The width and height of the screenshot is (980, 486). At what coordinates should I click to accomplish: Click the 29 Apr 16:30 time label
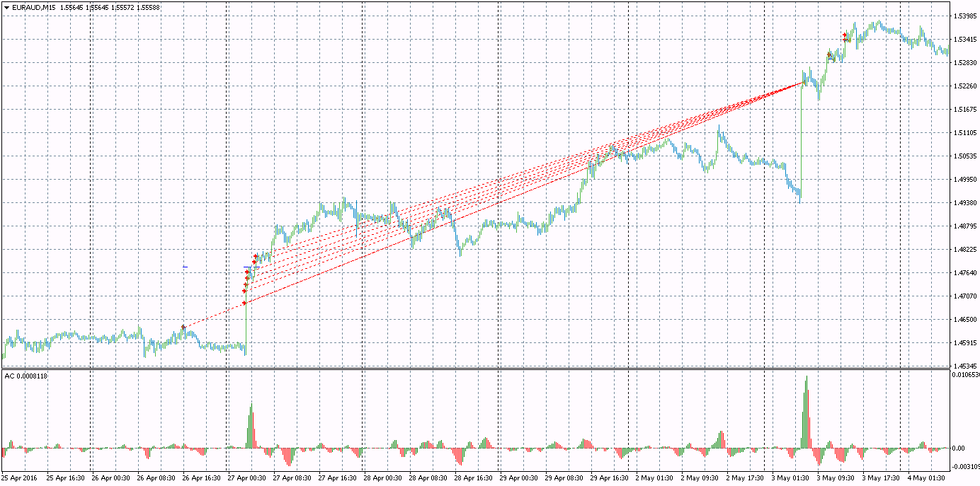pos(609,478)
